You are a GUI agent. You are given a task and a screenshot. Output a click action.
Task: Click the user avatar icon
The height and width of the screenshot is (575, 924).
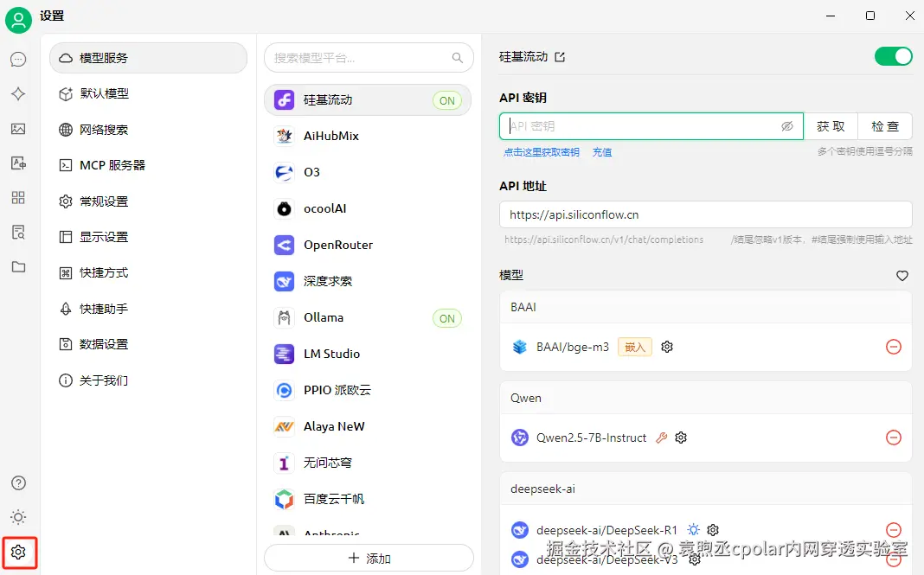point(18,21)
